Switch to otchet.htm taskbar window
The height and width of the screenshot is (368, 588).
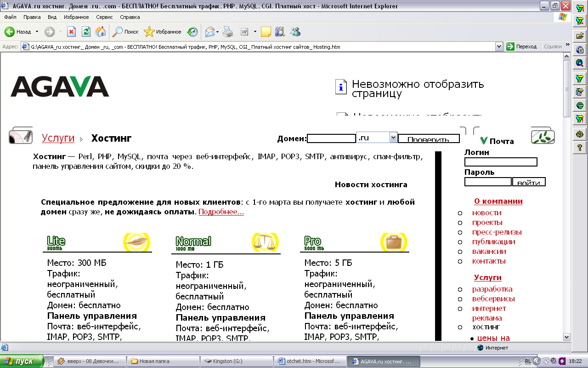click(309, 361)
